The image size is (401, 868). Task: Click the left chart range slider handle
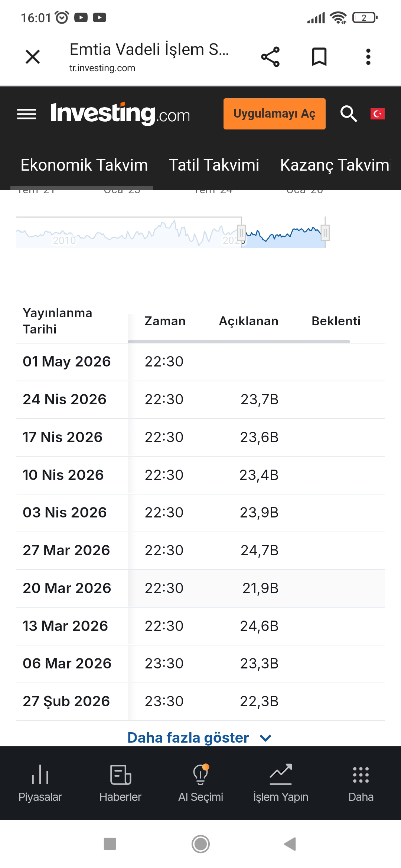[242, 233]
